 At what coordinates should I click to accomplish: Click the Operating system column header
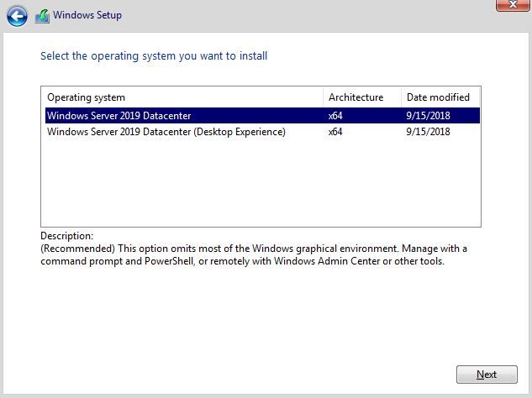184,97
